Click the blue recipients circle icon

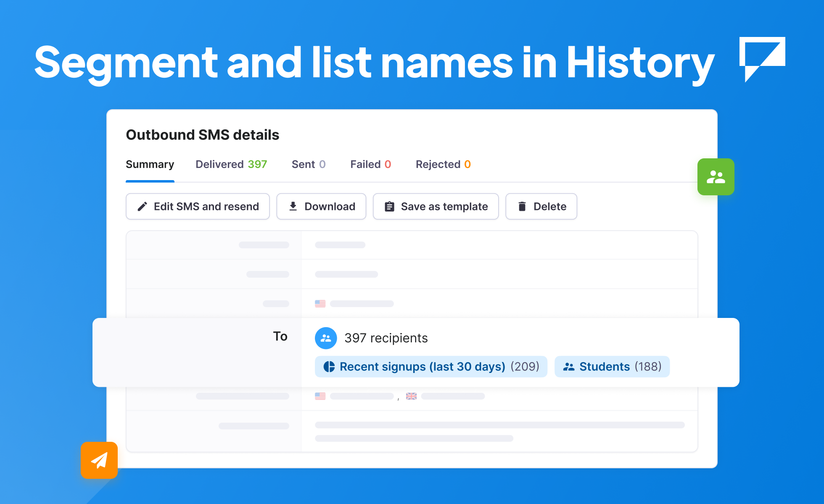pos(326,338)
